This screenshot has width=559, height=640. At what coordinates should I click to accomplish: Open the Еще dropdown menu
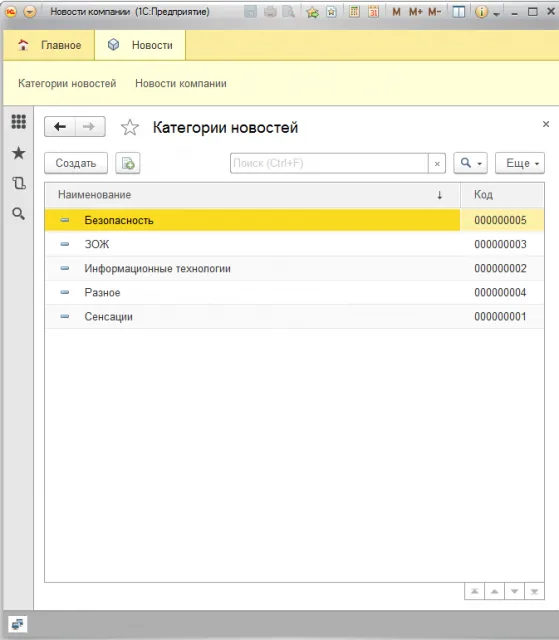coord(520,163)
